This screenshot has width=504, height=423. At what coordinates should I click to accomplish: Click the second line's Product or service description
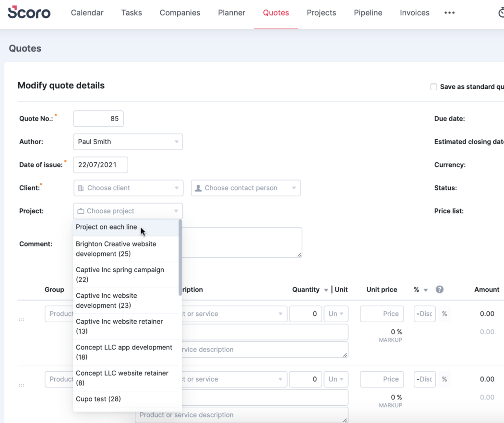coord(242,415)
